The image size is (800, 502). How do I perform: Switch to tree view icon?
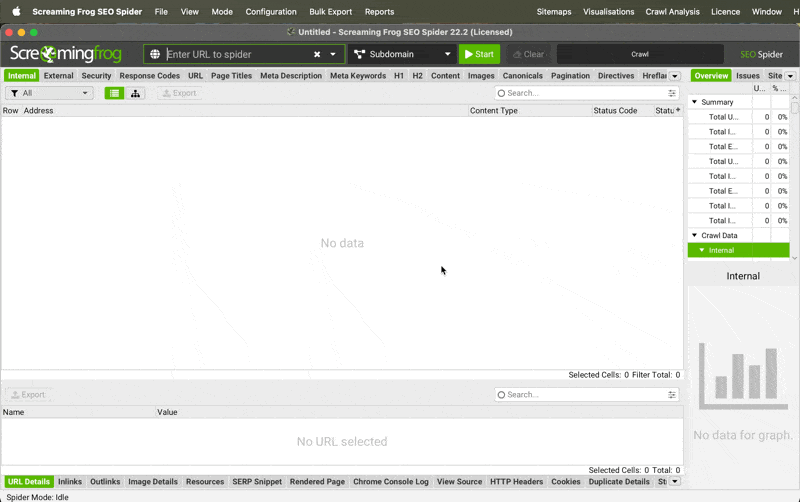tap(136, 93)
